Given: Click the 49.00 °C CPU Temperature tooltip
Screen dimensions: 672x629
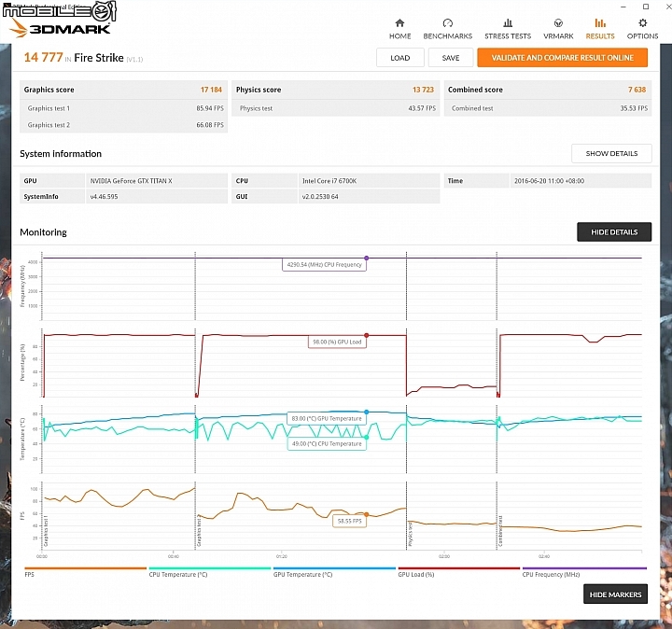Looking at the screenshot, I should [327, 443].
